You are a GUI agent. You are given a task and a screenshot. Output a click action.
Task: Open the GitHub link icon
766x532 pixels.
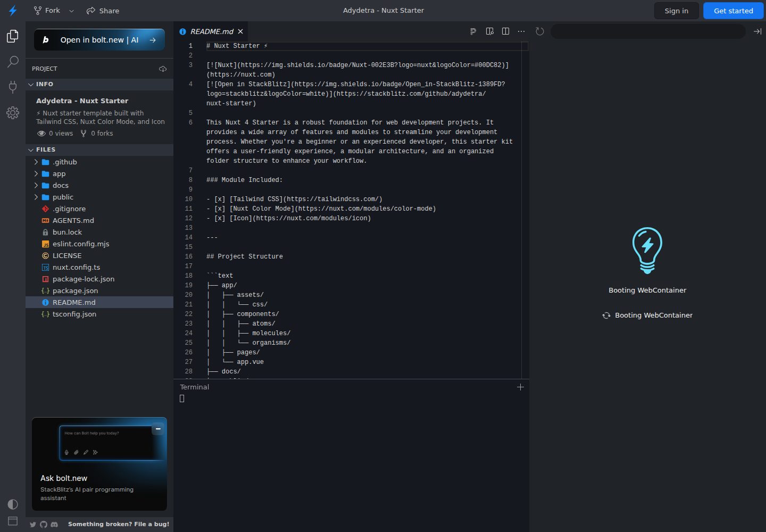(44, 525)
